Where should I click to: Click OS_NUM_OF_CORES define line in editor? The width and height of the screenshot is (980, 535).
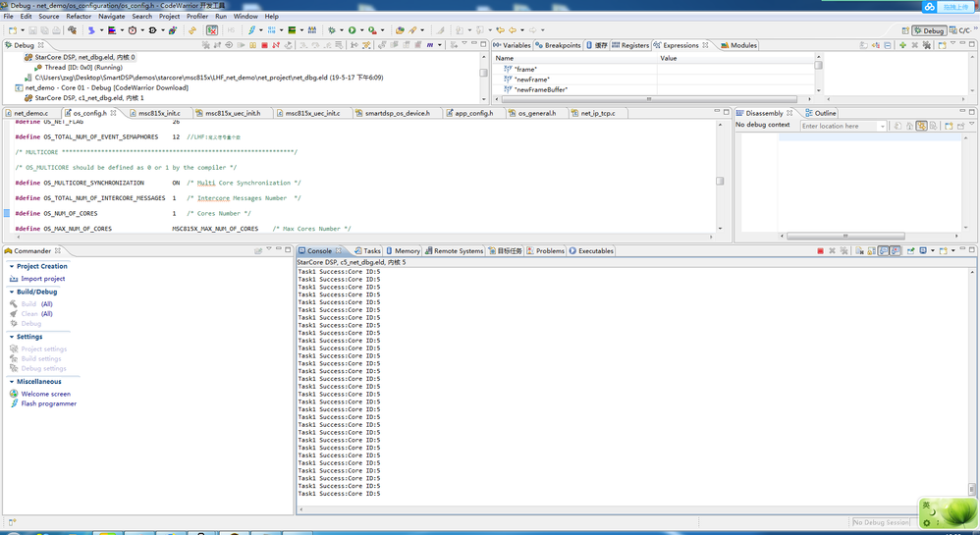133,214
